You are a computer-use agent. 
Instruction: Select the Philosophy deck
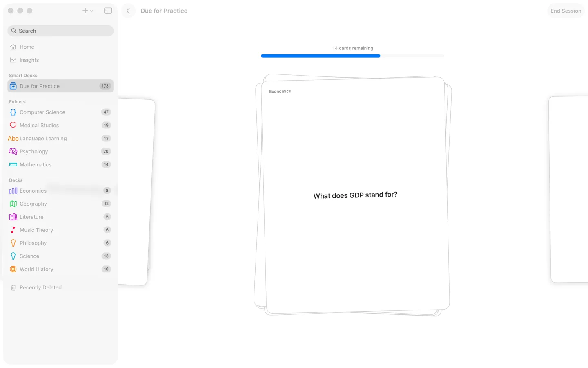click(x=60, y=243)
